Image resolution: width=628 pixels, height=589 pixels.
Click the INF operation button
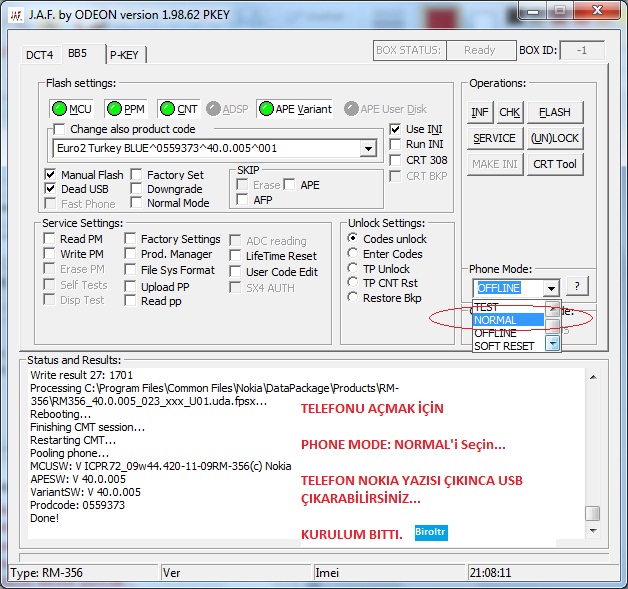(479, 112)
